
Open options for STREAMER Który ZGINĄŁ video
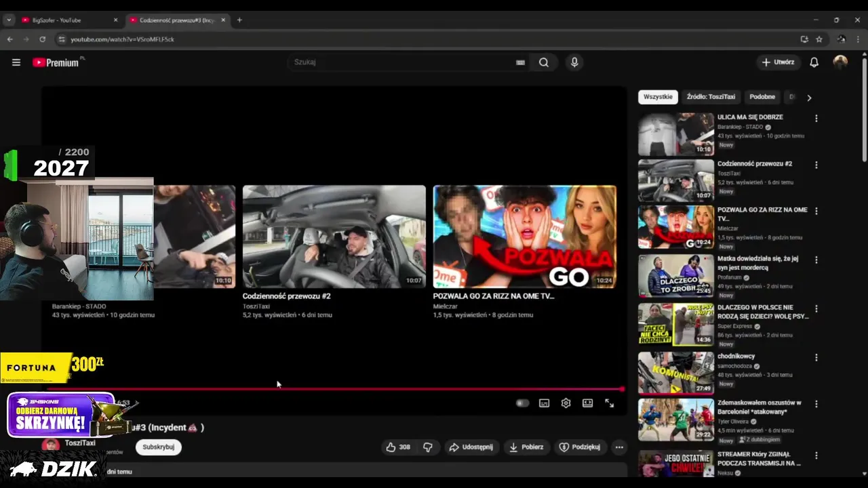pyautogui.click(x=816, y=455)
